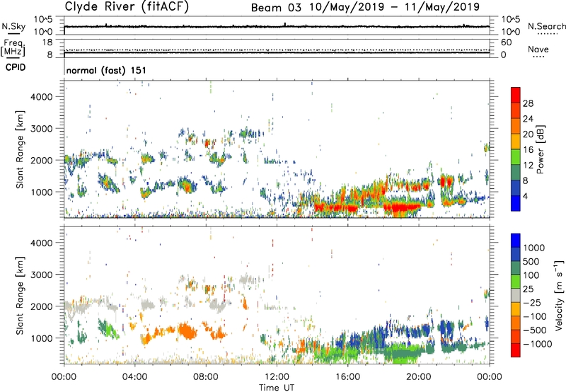566x392 pixels.
Task: Click the "Slant Range [km]" label of velocity panel
Action: pos(20,296)
